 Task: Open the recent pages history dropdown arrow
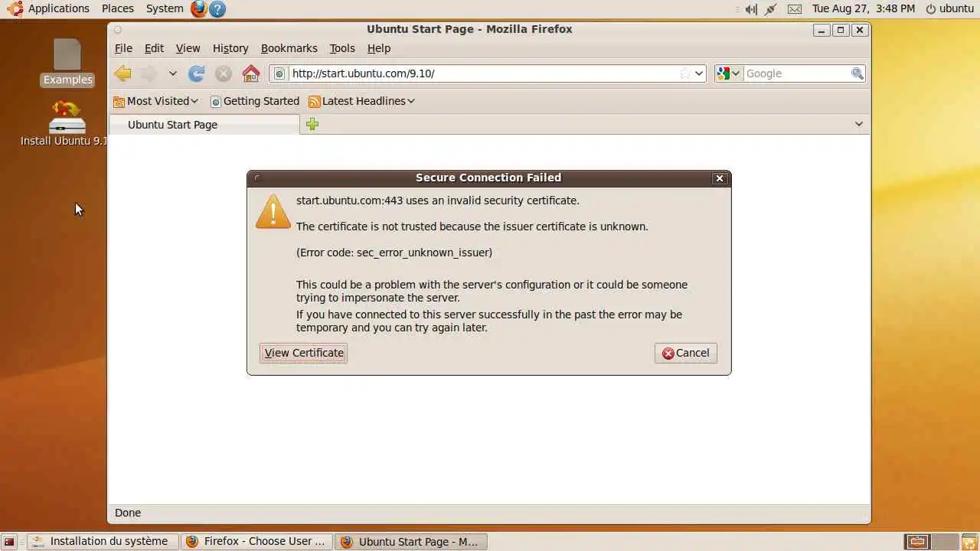(x=172, y=73)
